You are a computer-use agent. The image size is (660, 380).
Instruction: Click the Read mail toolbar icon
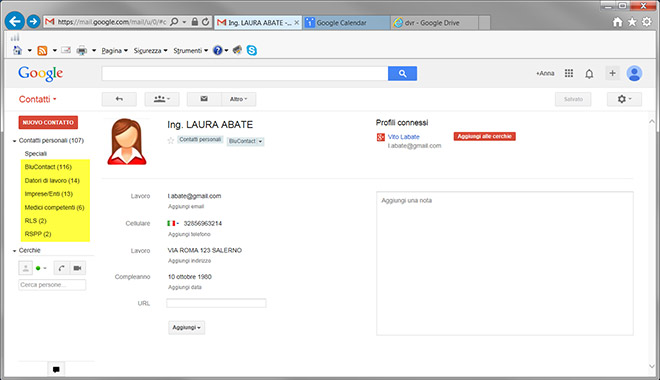(66, 50)
